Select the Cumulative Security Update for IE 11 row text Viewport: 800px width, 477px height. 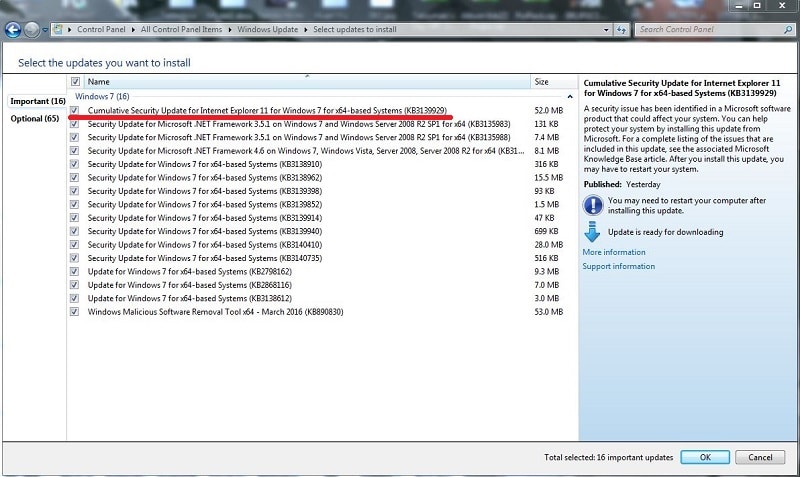pos(267,110)
